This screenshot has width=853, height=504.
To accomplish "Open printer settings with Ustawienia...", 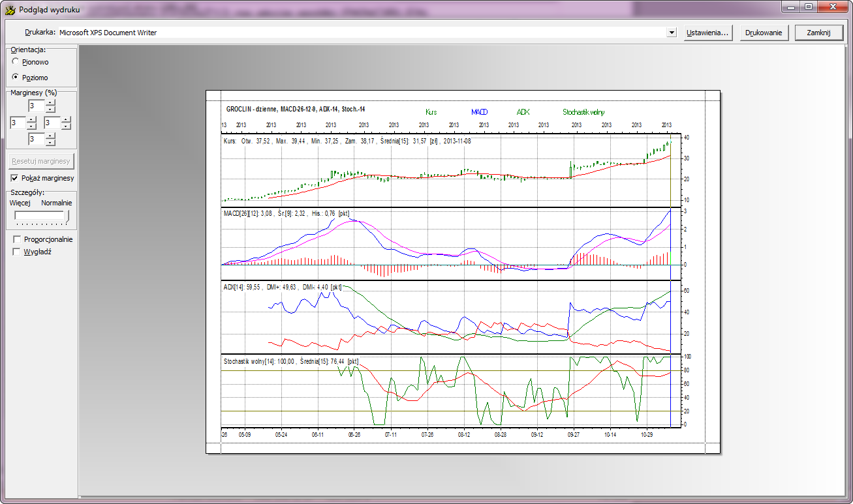I will (707, 33).
